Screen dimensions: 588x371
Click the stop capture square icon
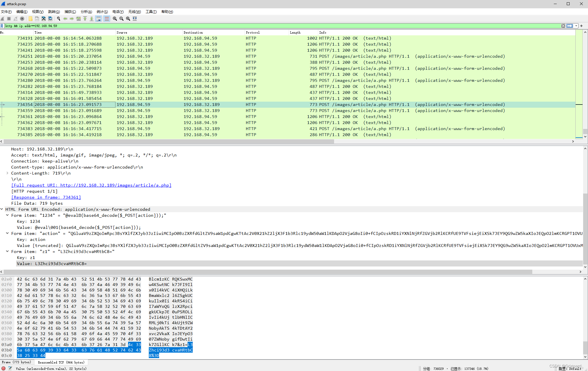9,19
